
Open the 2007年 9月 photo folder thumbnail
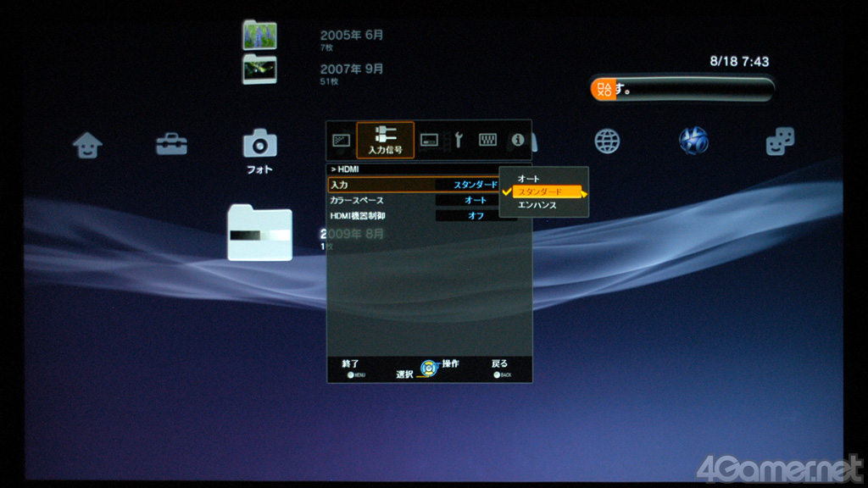tap(259, 69)
